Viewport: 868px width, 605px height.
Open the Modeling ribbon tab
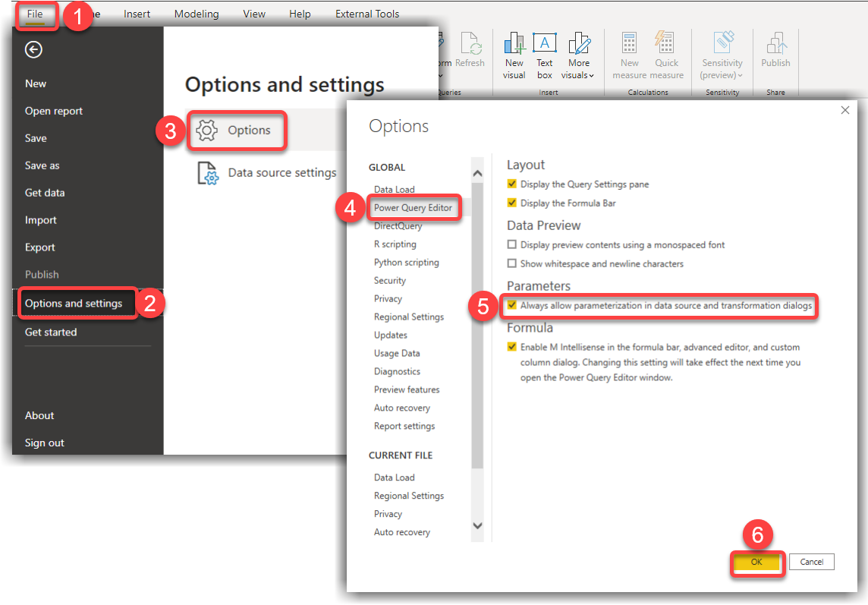pyautogui.click(x=197, y=14)
